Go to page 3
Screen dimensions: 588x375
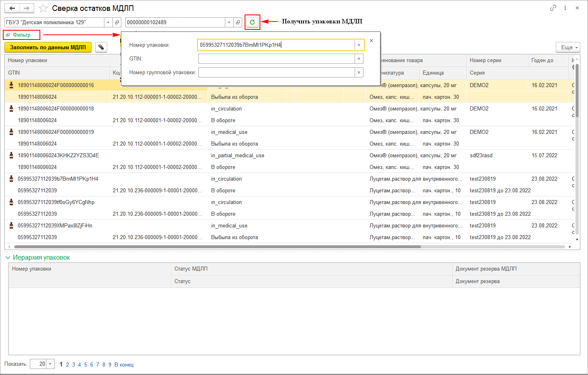(73, 365)
